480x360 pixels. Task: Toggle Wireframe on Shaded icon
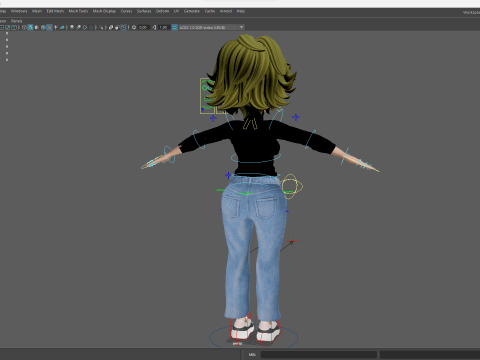click(43, 27)
